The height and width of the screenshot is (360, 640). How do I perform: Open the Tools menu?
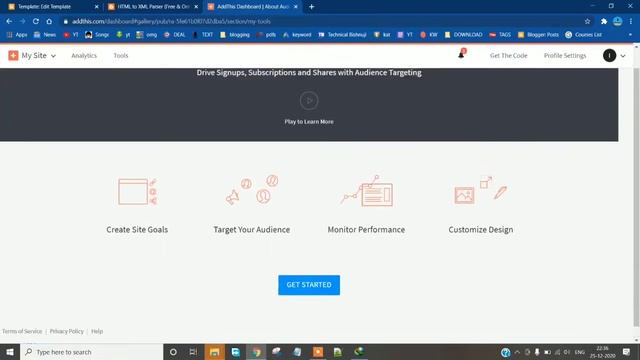click(121, 56)
